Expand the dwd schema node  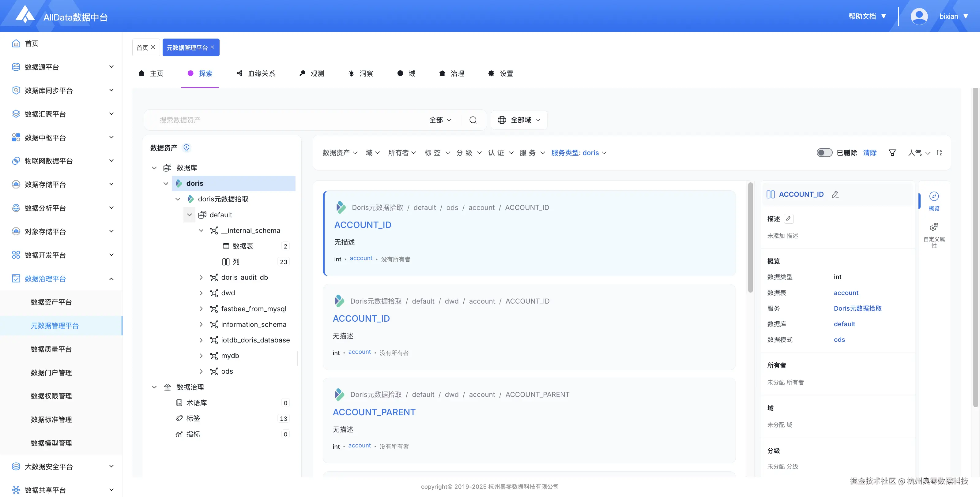point(201,293)
